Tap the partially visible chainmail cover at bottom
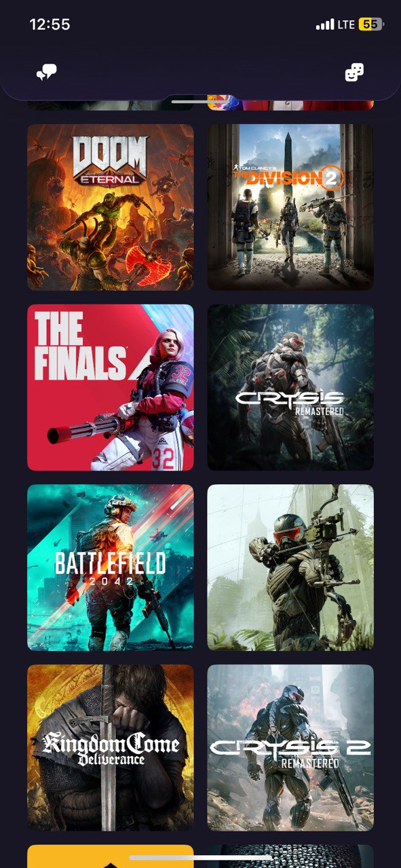 (290, 856)
